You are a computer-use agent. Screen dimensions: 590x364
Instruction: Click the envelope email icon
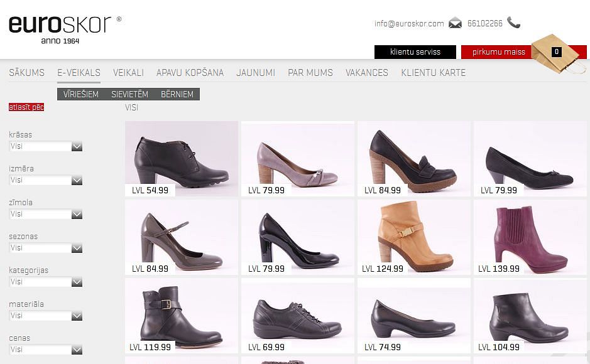(x=455, y=23)
